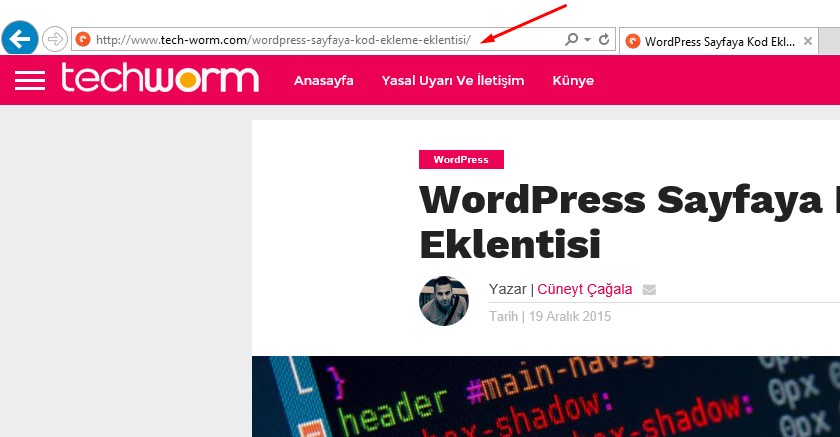Click the Techworm logo
The image size is (840, 437).
click(x=160, y=79)
